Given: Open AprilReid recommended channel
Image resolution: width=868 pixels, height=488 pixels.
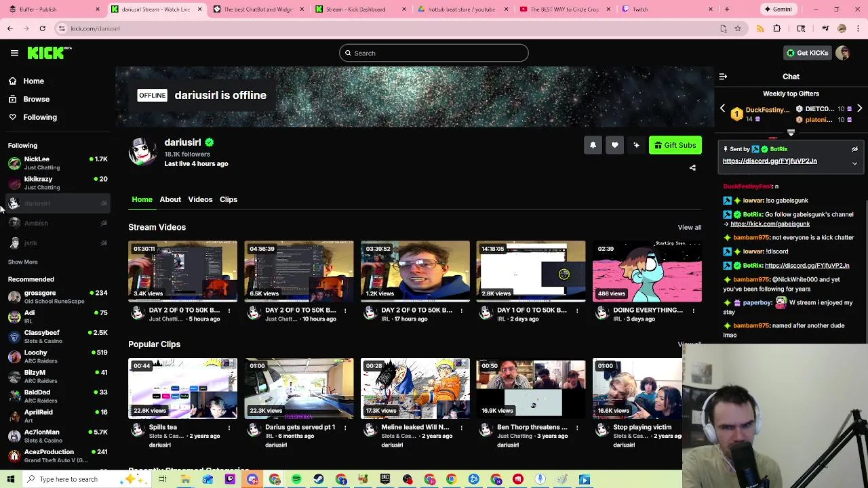Looking at the screenshot, I should coord(57,416).
